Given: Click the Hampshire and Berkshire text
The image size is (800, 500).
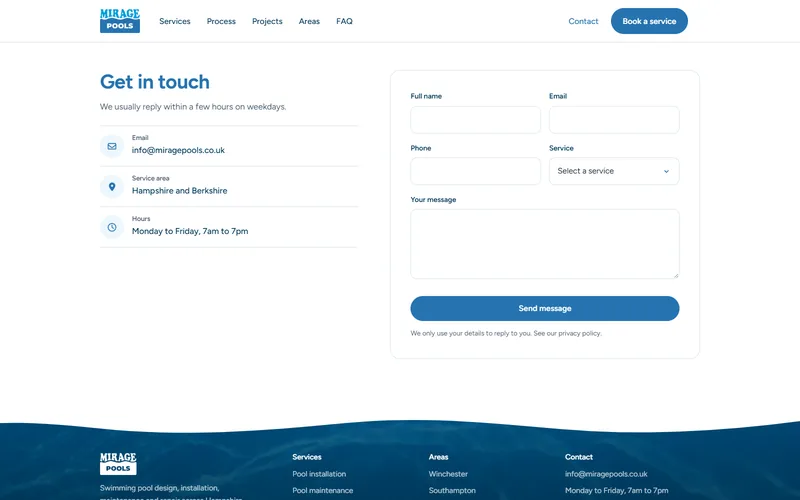Looking at the screenshot, I should (x=180, y=191).
